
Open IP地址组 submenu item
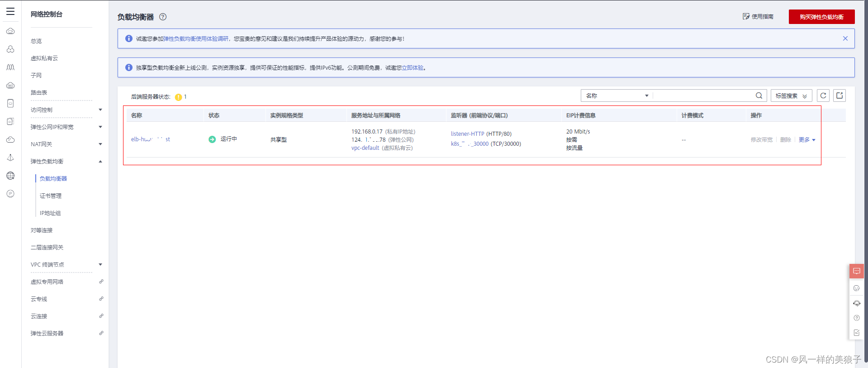pyautogui.click(x=50, y=213)
